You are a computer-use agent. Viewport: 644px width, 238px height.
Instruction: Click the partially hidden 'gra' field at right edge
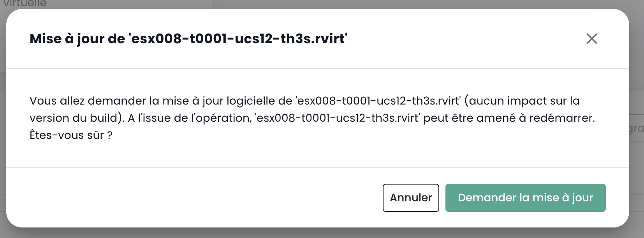point(636,128)
